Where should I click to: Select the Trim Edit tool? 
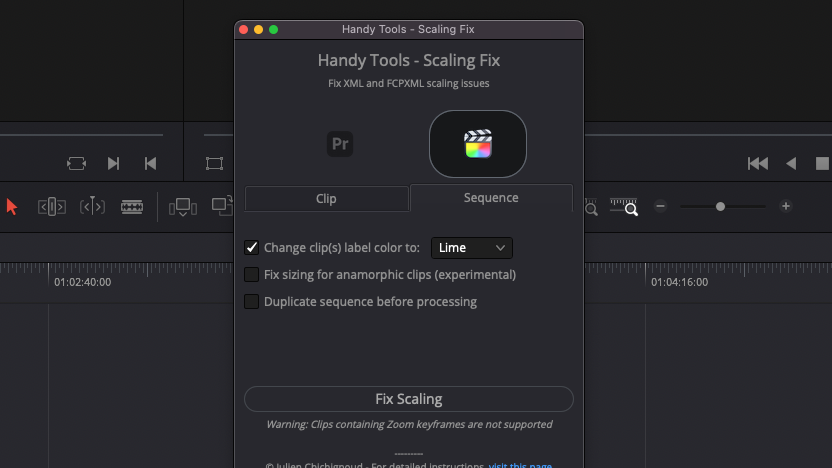[52, 206]
